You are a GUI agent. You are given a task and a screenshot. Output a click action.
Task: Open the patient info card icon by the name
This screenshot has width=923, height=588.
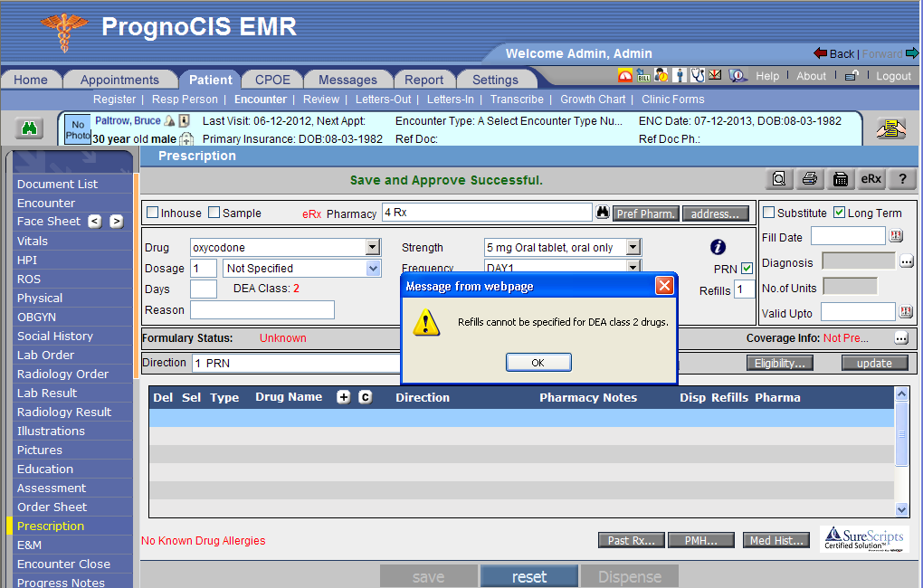point(185,120)
